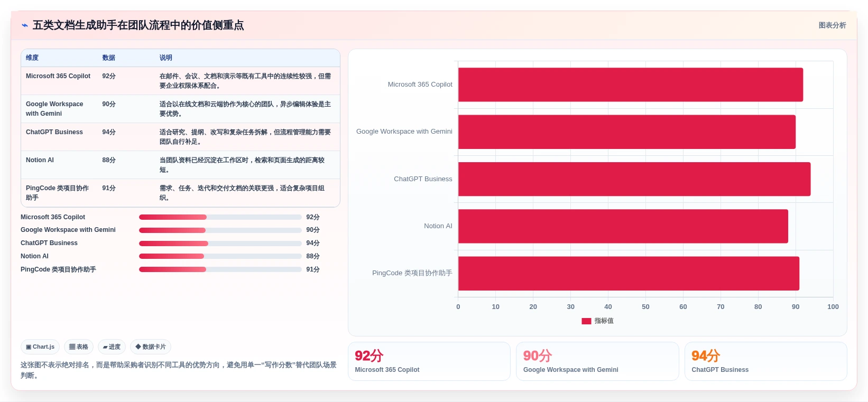Click the PingCode 类项目协作助手 y-axis label
Image resolution: width=868 pixels, height=402 pixels.
(412, 273)
